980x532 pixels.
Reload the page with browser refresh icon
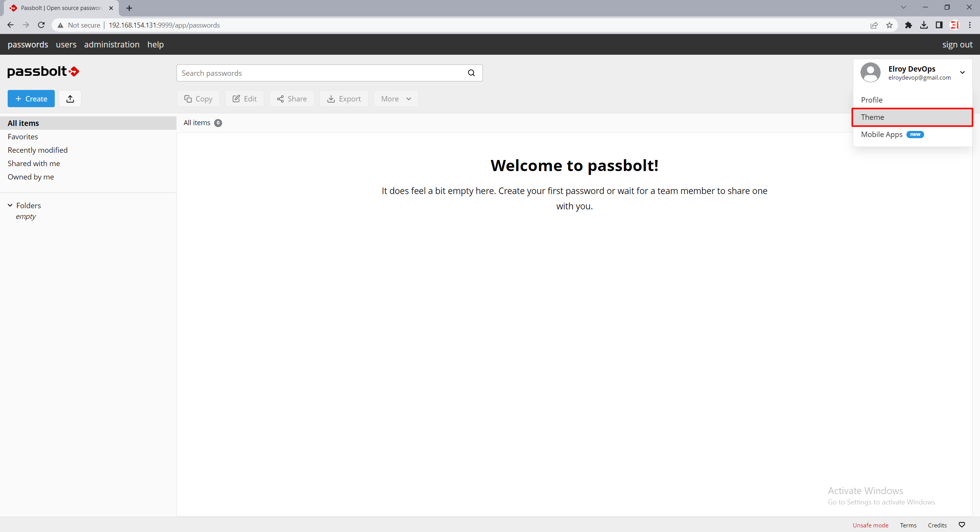tap(41, 25)
